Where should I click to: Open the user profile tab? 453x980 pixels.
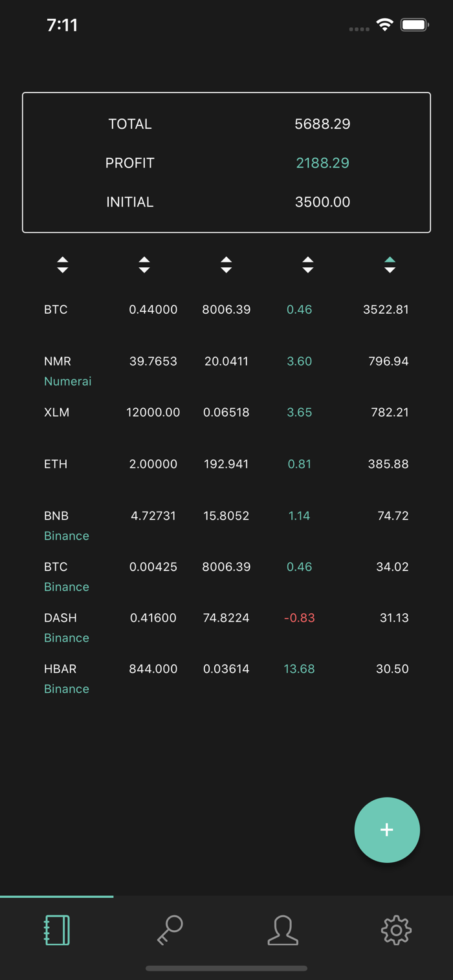point(283,930)
